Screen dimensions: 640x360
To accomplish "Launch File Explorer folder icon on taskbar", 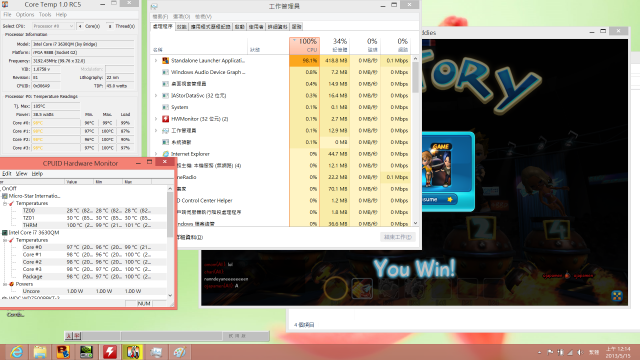I will pos(40,351).
